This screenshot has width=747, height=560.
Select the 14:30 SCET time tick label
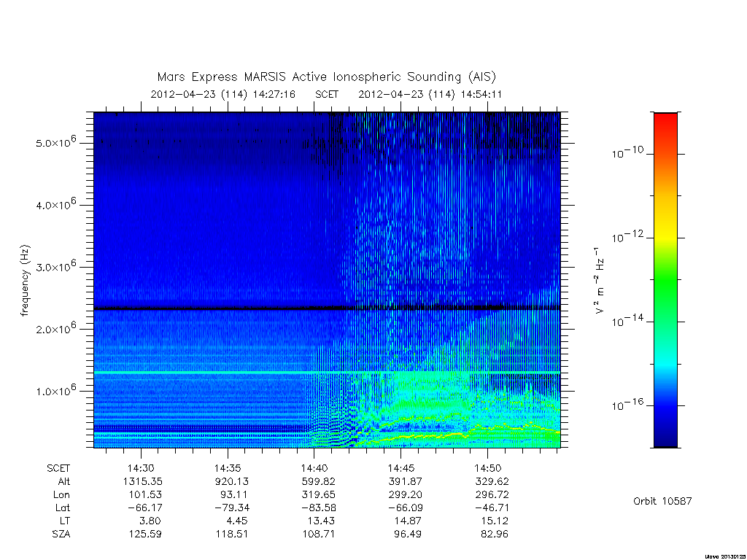[x=141, y=468]
